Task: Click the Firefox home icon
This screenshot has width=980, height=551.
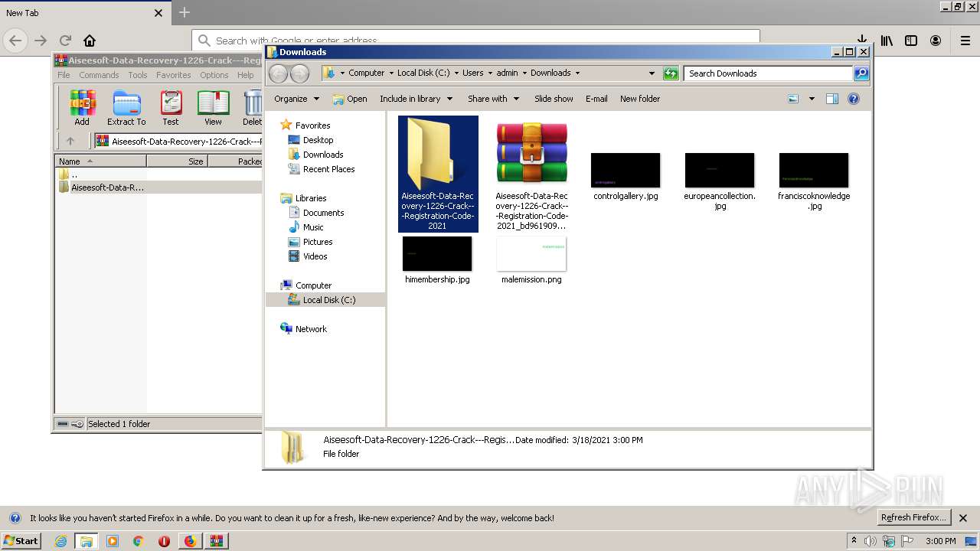Action: point(90,41)
